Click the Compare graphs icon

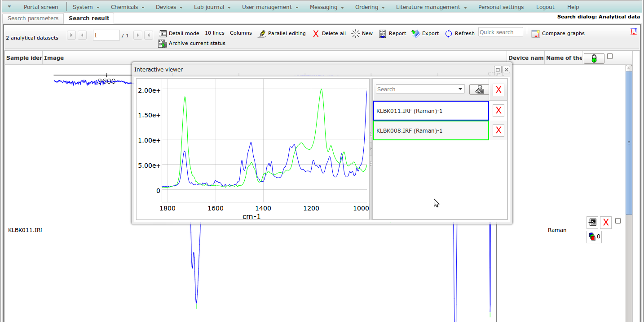(535, 34)
